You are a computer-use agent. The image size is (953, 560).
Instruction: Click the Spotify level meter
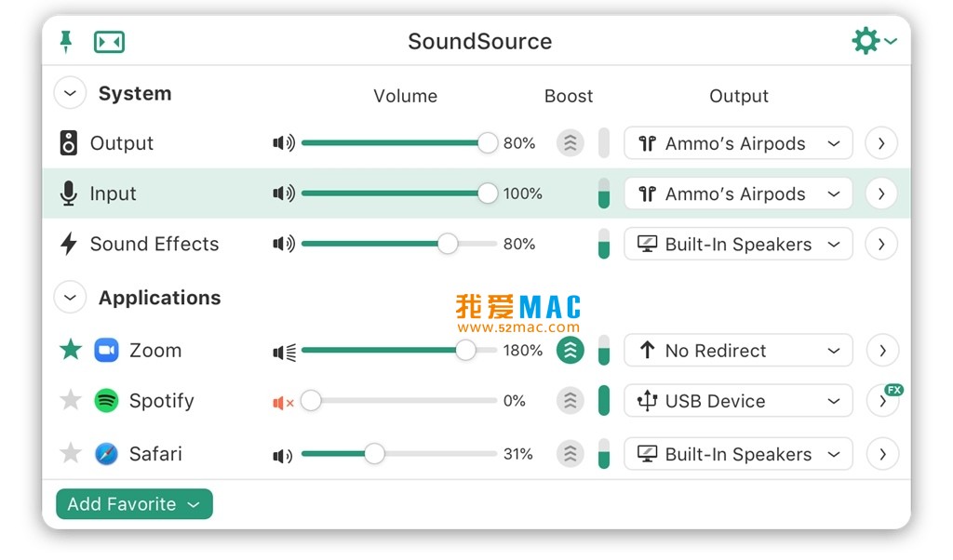[603, 401]
